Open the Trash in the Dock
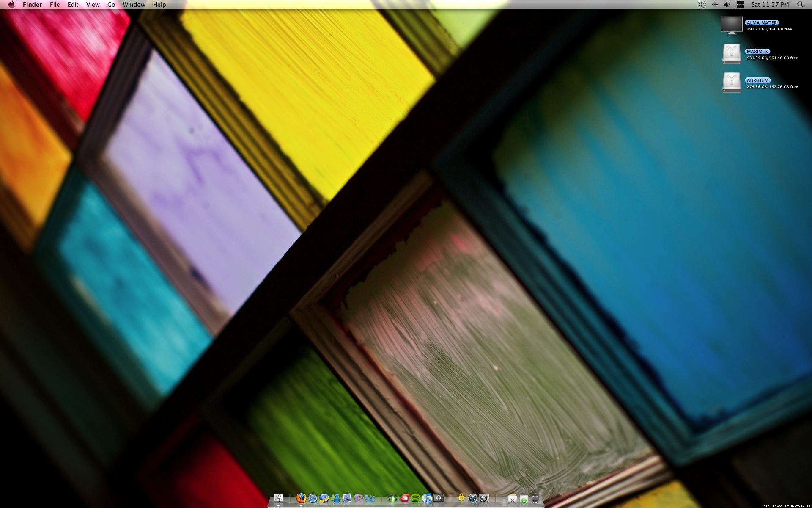 [535, 498]
